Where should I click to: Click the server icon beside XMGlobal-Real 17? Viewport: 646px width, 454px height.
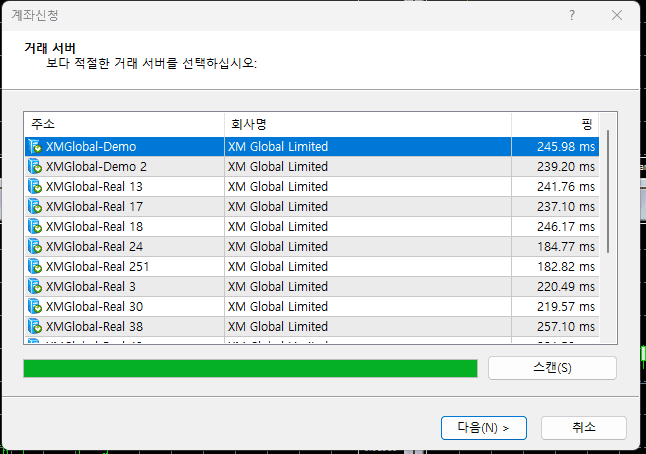35,206
